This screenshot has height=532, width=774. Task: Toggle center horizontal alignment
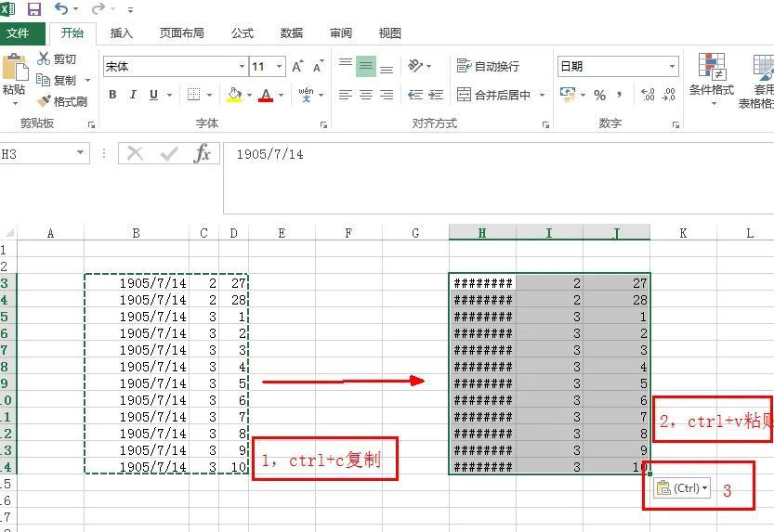366,94
